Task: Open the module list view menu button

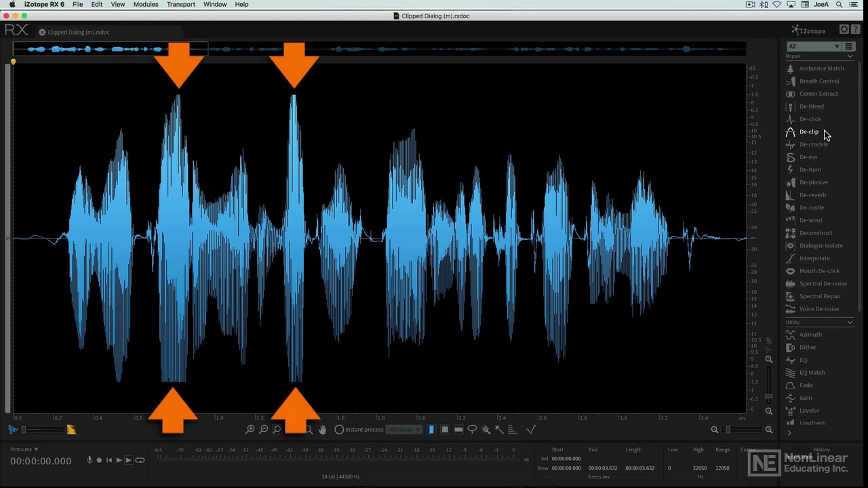Action: (x=848, y=46)
